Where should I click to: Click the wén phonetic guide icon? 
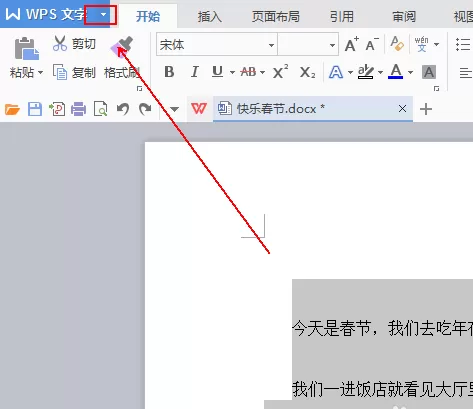[421, 44]
